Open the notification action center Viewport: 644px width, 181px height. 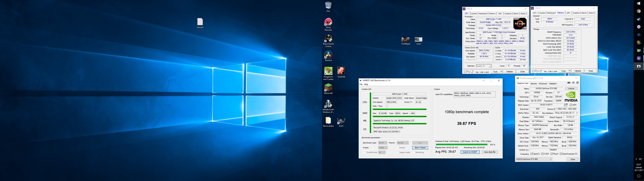[x=638, y=176]
